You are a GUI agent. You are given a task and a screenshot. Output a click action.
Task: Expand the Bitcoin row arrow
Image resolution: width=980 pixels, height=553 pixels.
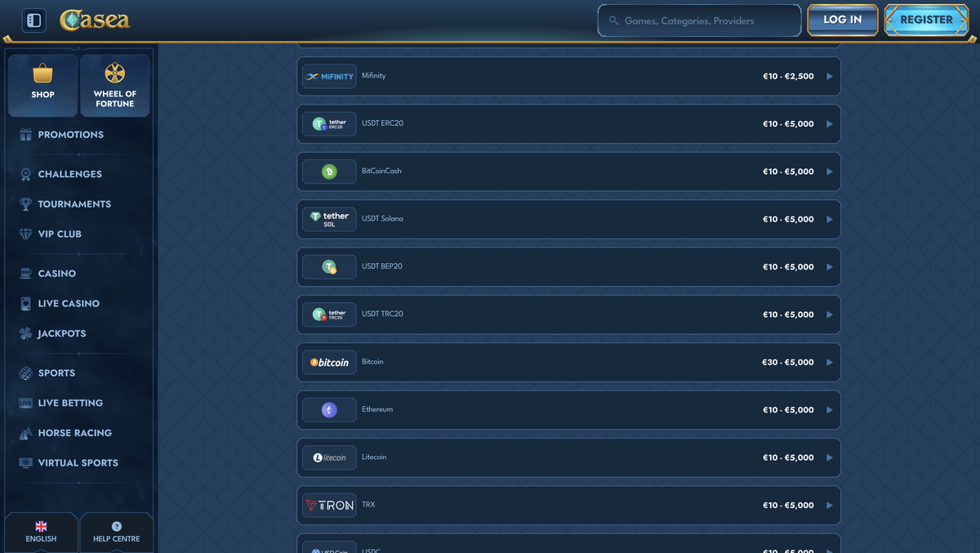(830, 362)
